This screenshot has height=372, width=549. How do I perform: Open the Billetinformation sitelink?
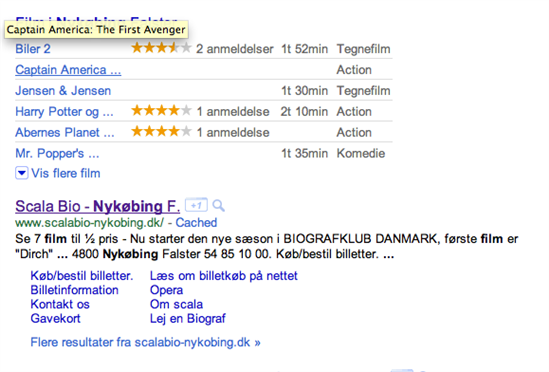pyautogui.click(x=75, y=290)
